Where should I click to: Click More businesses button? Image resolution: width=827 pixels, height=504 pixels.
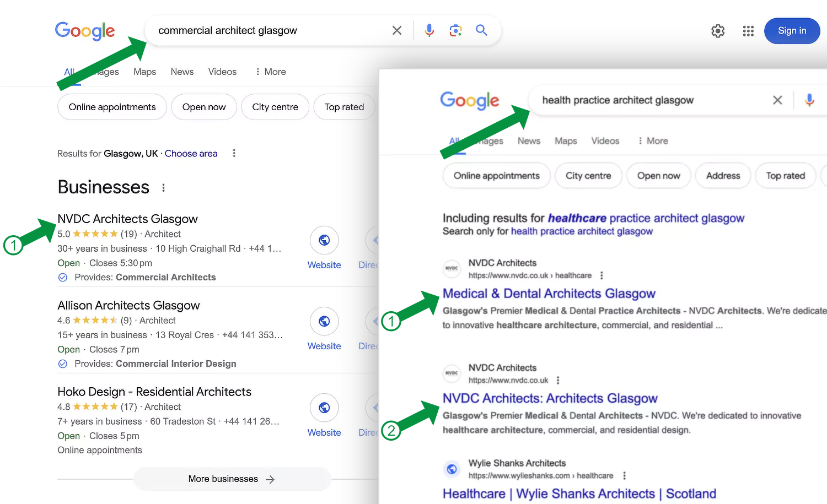pos(232,479)
